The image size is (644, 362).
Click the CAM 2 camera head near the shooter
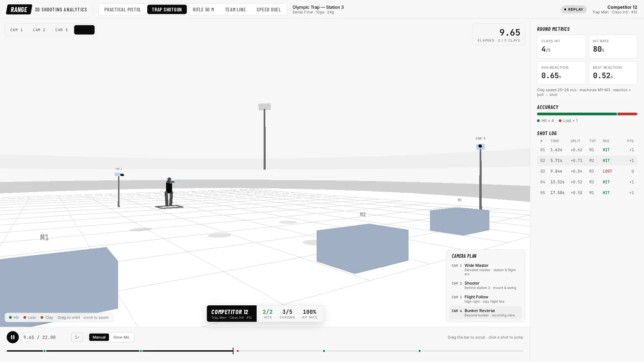[x=120, y=175]
